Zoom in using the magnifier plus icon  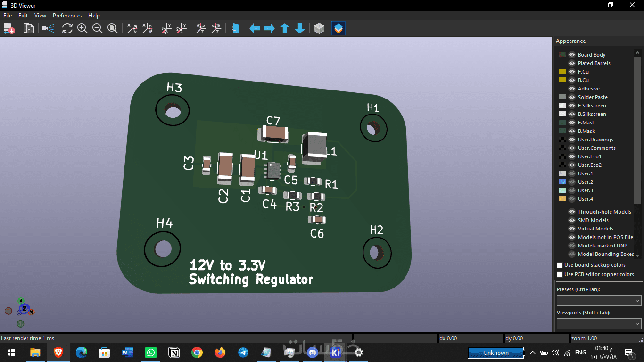coord(83,29)
